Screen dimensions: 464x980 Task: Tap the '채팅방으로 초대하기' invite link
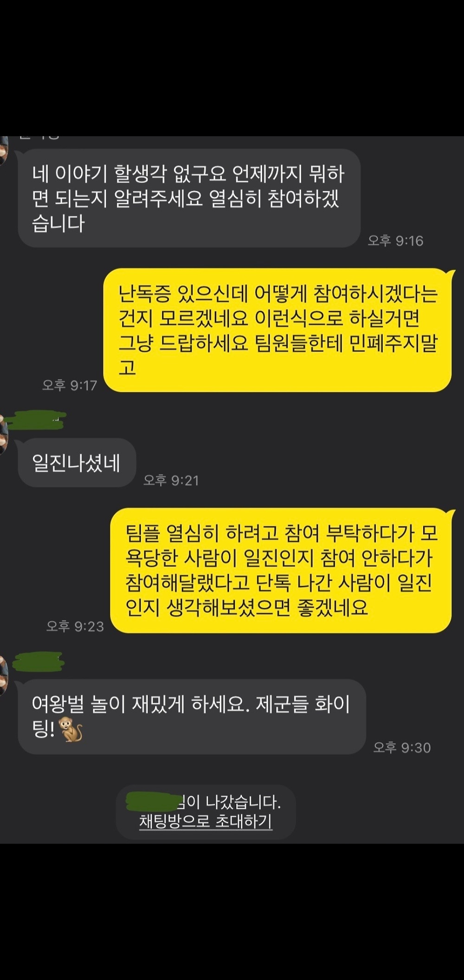206,822
